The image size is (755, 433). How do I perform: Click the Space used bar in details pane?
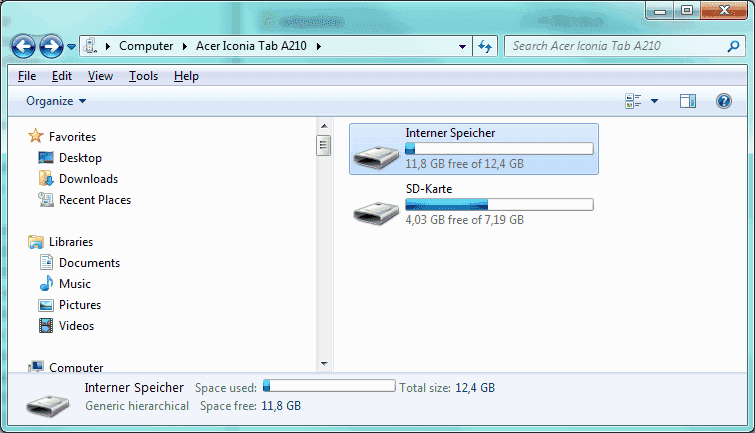(x=329, y=386)
